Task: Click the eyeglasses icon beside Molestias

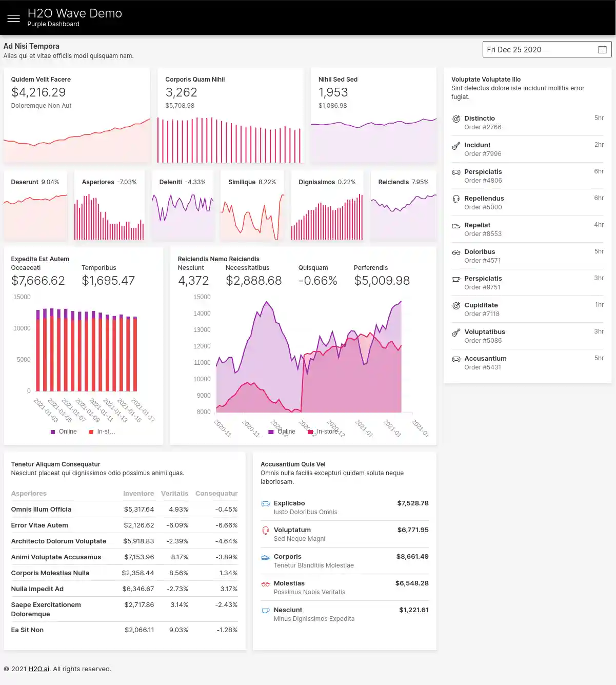Action: pyautogui.click(x=266, y=583)
